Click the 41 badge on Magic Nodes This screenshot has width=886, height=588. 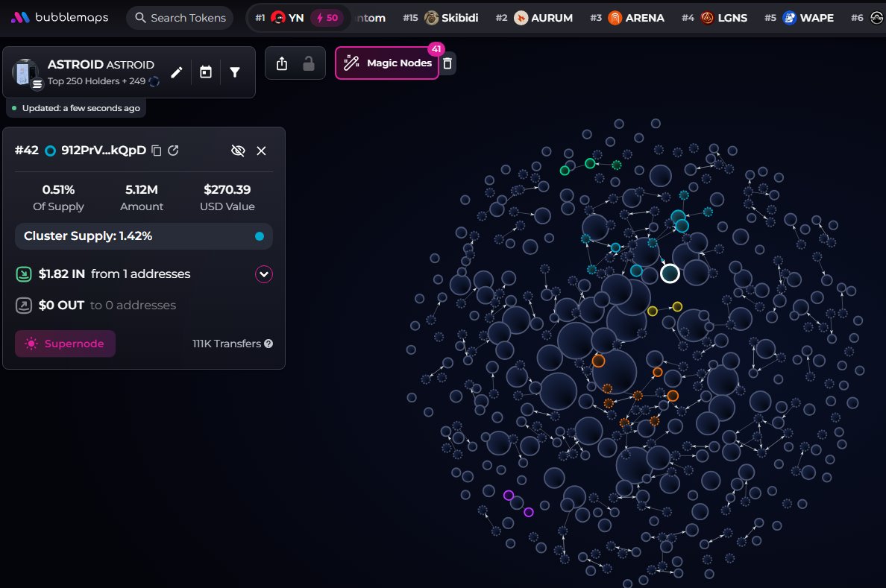[436, 49]
